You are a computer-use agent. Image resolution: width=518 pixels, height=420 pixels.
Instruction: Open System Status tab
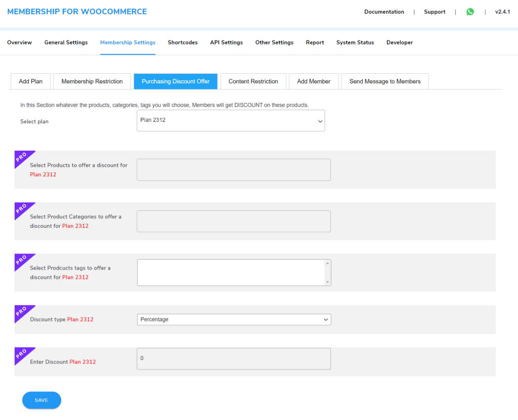[x=355, y=42]
